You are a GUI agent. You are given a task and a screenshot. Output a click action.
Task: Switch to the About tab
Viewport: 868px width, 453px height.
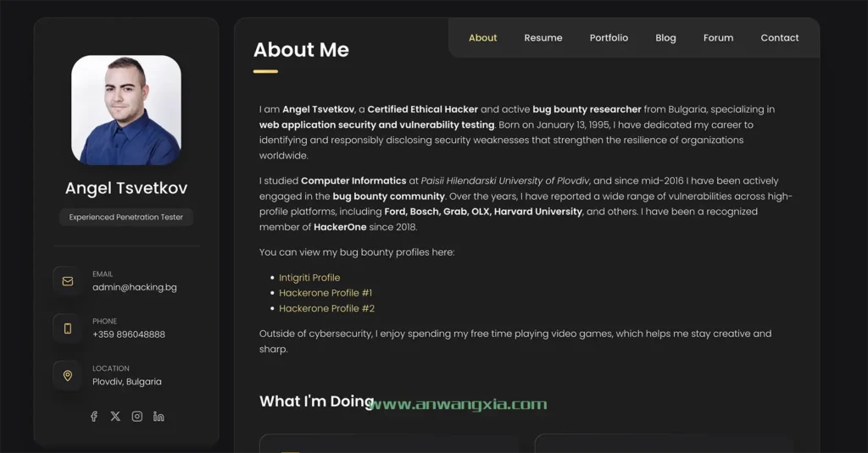coord(483,38)
